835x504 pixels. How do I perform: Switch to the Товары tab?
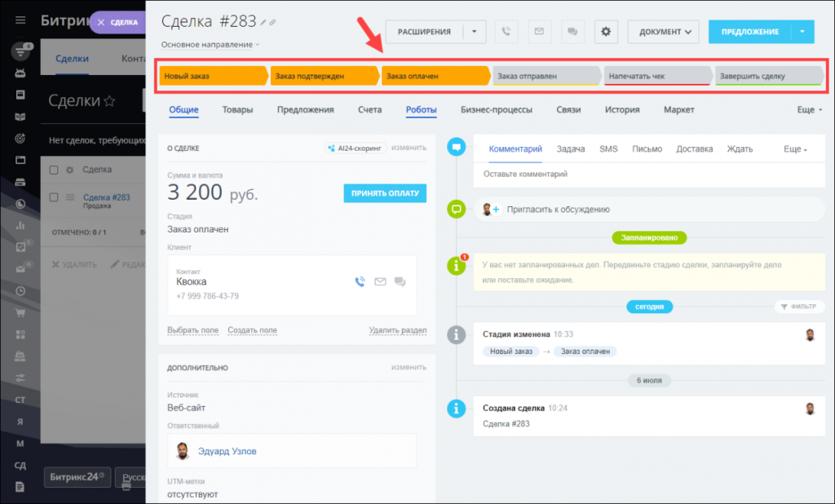[237, 109]
